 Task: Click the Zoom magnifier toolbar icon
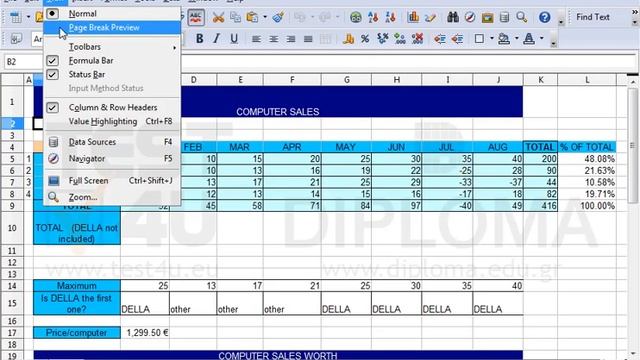pos(521,17)
